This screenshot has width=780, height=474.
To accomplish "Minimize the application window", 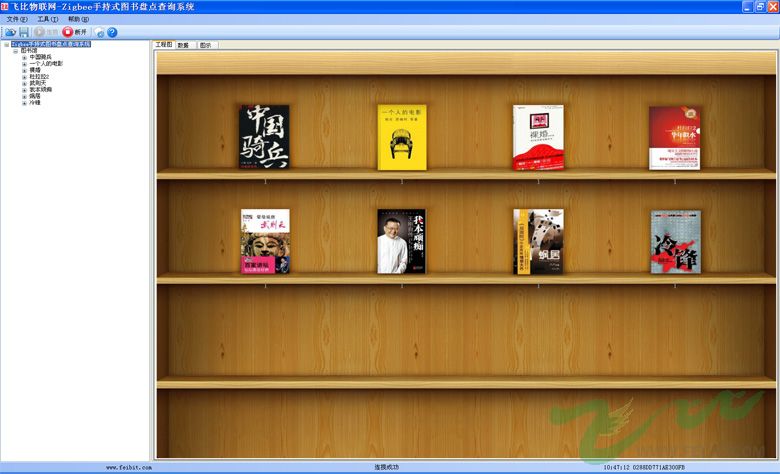I will click(747, 6).
